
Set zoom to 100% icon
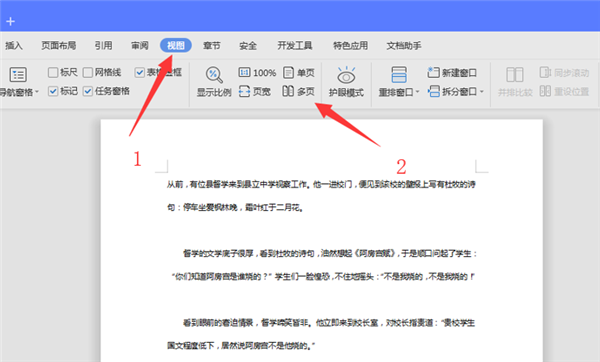[x=245, y=72]
